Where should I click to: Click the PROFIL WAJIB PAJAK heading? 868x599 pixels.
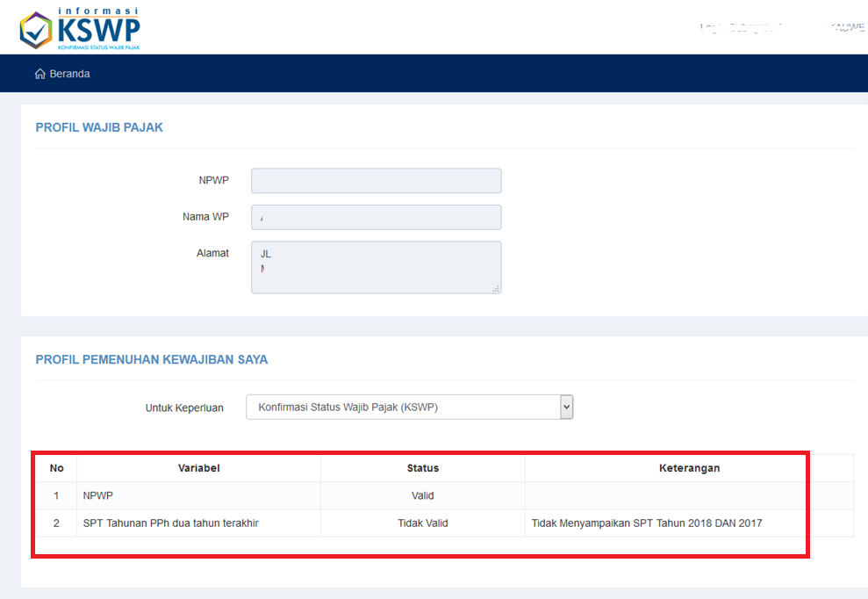click(x=97, y=127)
